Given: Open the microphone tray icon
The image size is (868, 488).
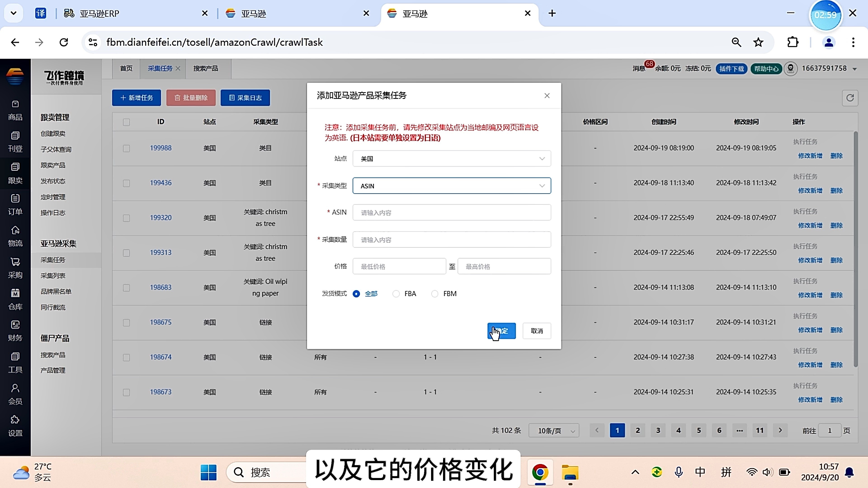Looking at the screenshot, I should (679, 472).
